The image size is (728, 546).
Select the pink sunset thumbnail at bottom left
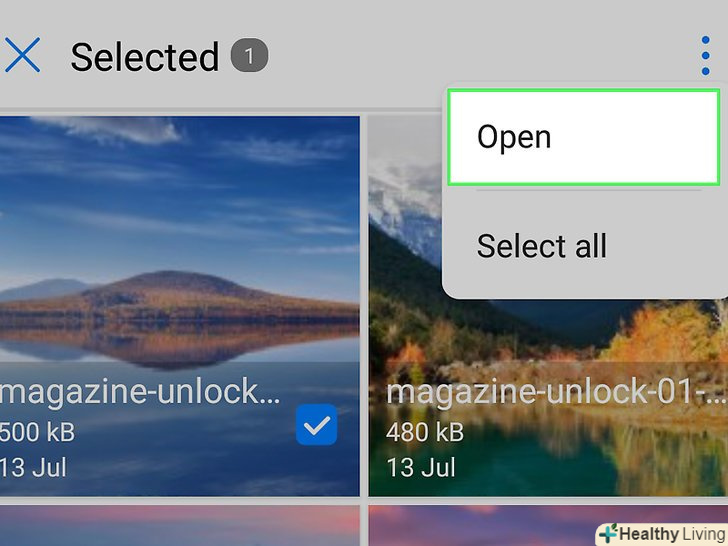click(x=180, y=526)
